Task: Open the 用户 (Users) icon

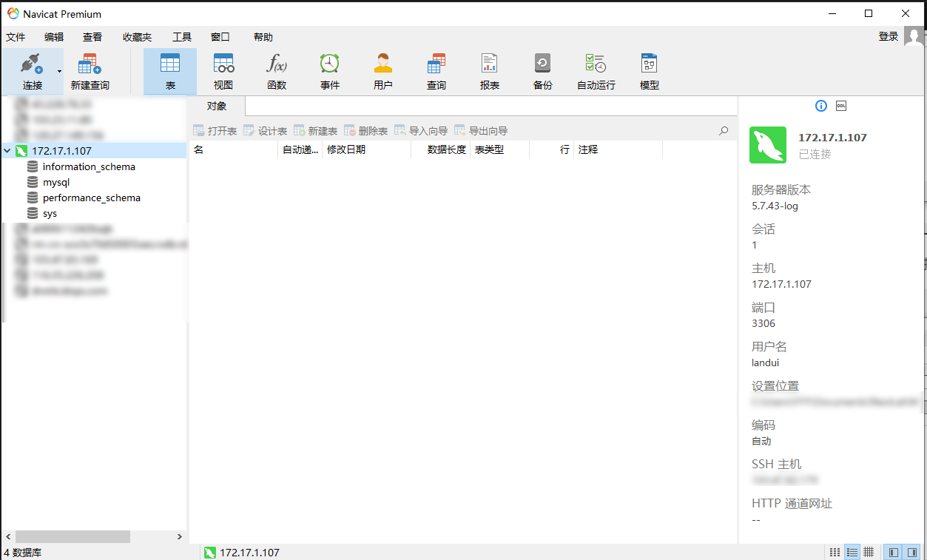Action: (x=382, y=70)
